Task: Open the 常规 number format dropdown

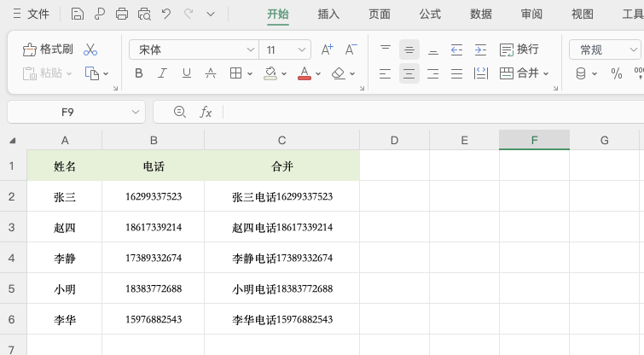Action: [606, 49]
